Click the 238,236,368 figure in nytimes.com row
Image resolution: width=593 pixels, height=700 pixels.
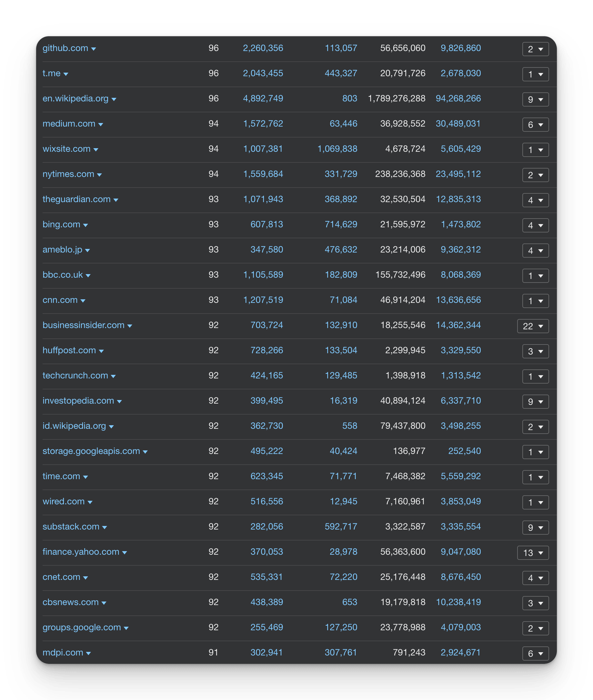pos(400,174)
